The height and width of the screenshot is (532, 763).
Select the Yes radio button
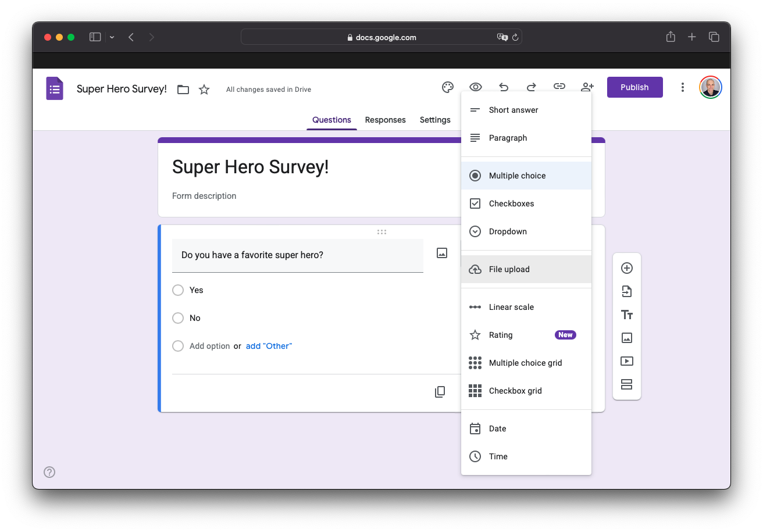[x=178, y=290]
